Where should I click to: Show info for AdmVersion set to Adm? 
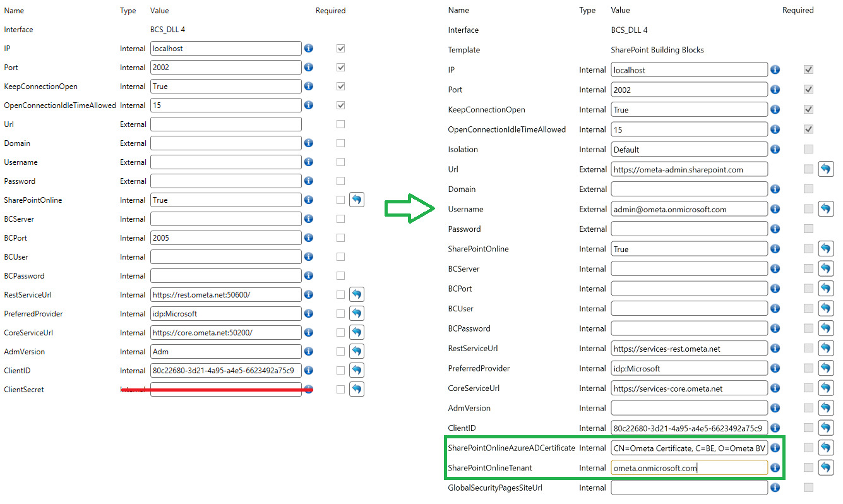click(309, 351)
